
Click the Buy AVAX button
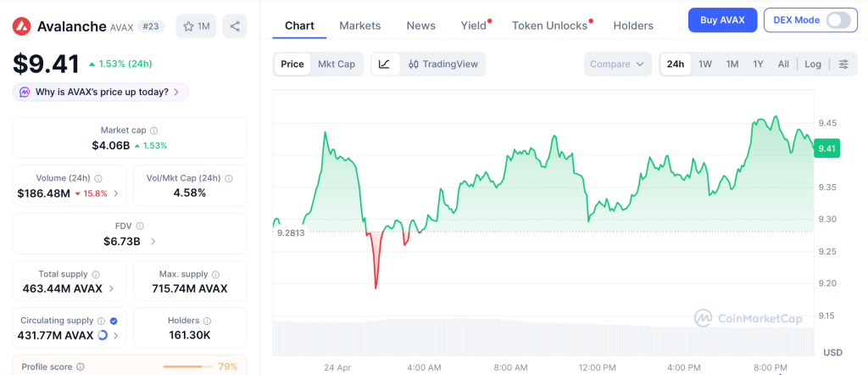(722, 20)
